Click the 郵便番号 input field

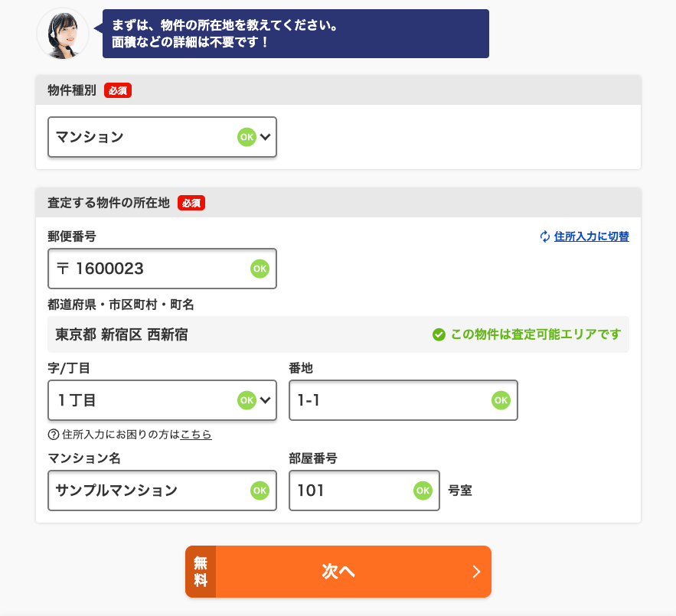[x=153, y=269]
